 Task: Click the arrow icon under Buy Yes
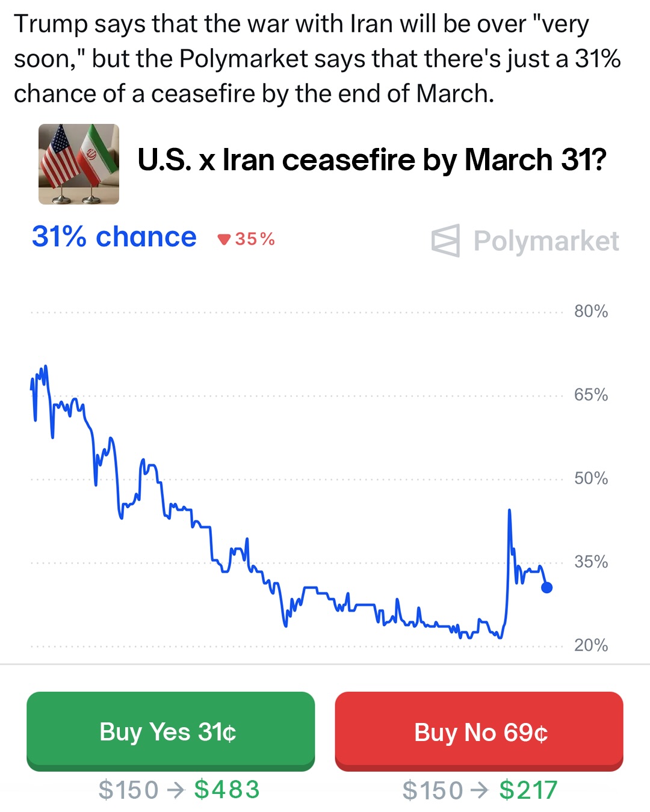point(176,790)
